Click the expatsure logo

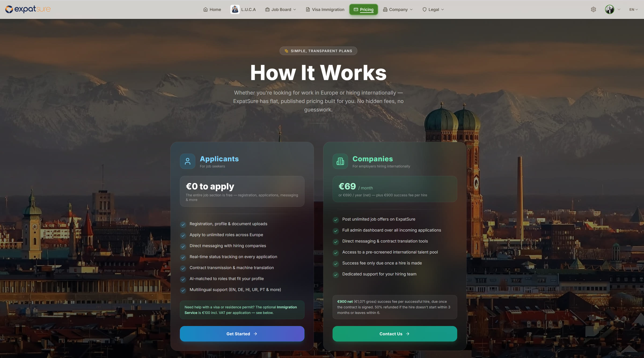[28, 9]
